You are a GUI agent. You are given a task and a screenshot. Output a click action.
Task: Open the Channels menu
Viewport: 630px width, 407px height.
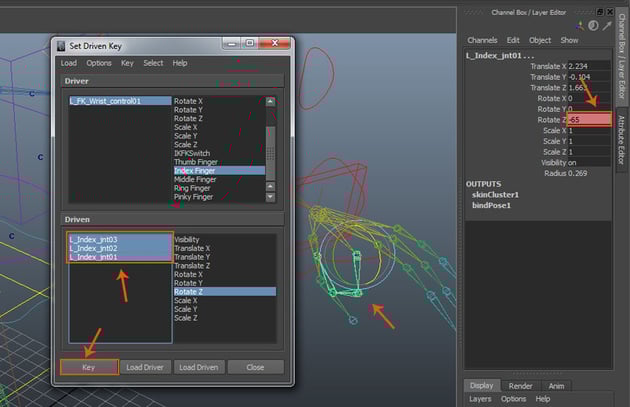(x=482, y=40)
